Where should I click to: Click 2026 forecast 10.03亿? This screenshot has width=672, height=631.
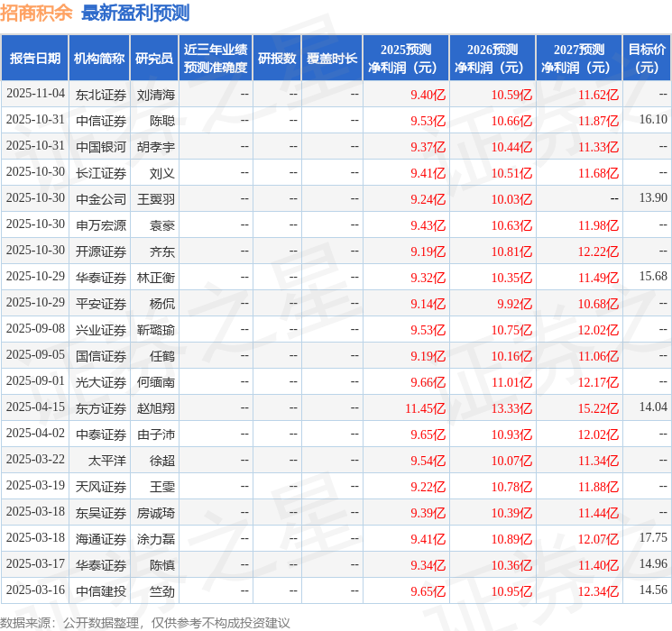[x=511, y=199]
